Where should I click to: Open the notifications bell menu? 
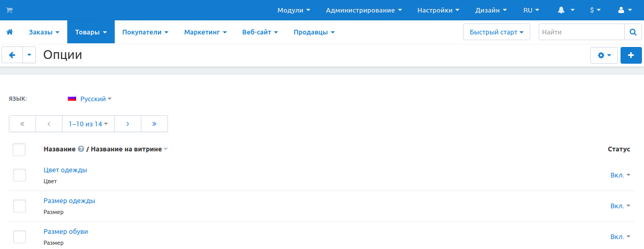(566, 10)
